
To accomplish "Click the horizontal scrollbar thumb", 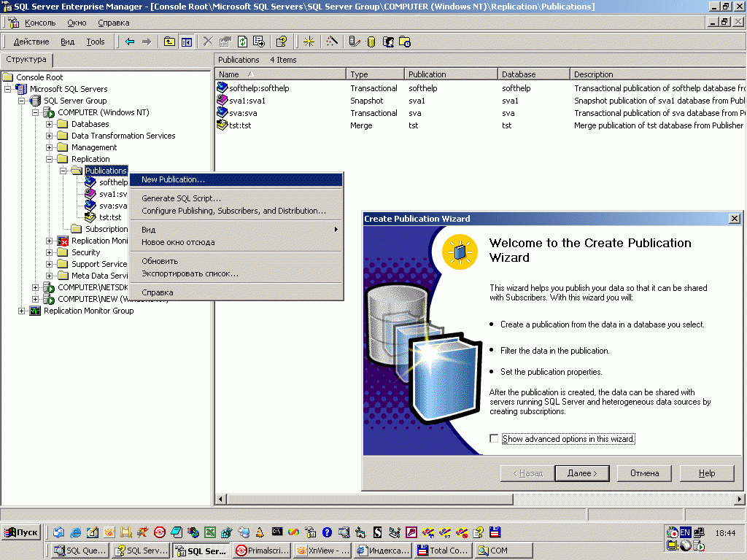I will [370, 499].
